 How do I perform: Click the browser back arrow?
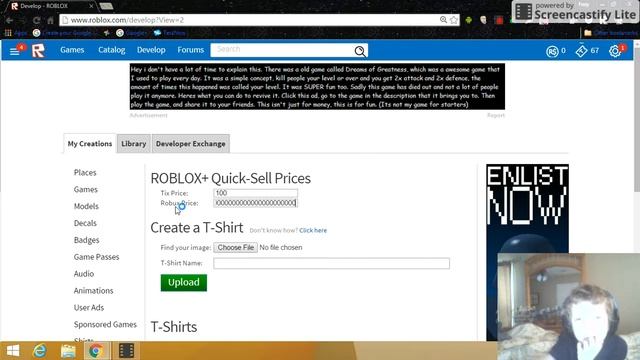click(x=9, y=20)
